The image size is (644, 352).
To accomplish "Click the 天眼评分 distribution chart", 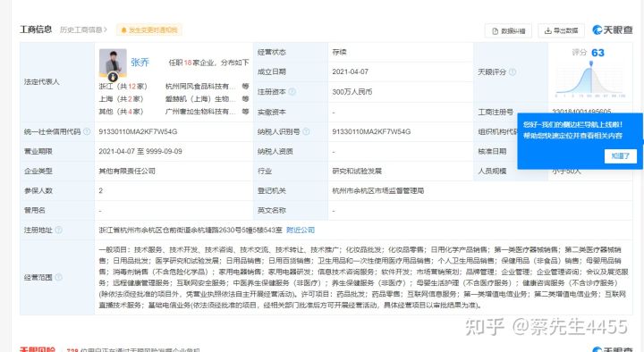I will coord(590,80).
